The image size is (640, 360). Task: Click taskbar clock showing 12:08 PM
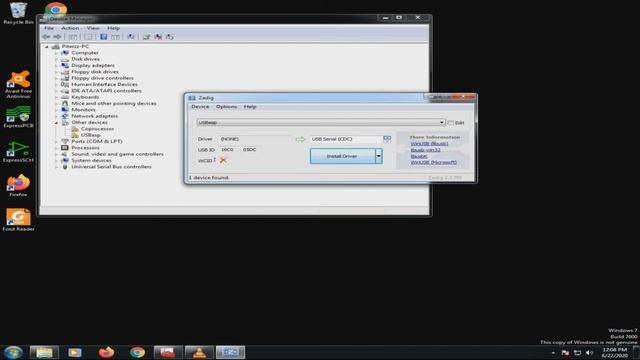[614, 353]
